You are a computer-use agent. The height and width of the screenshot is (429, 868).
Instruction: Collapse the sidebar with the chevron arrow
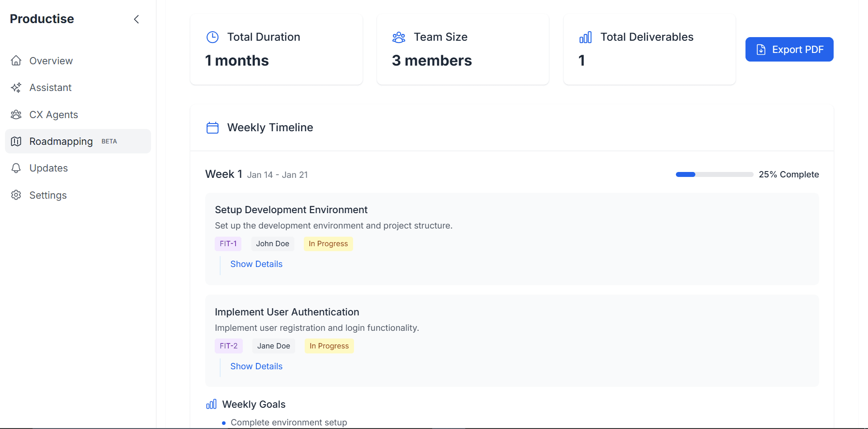tap(137, 19)
